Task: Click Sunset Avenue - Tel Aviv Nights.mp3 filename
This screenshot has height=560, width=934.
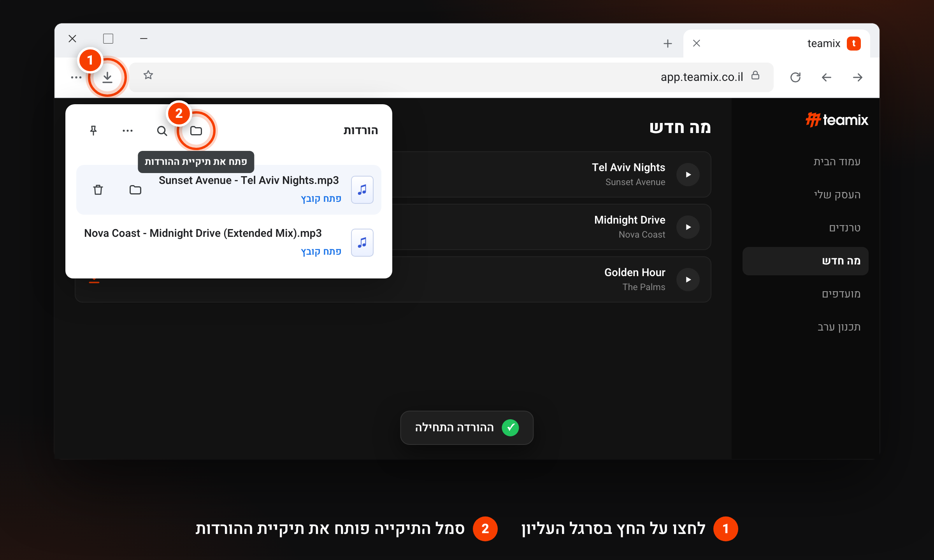Action: [249, 180]
